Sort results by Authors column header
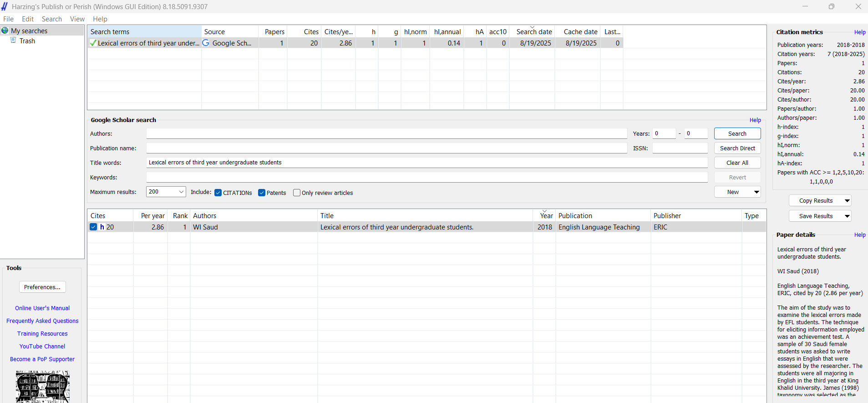The width and height of the screenshot is (868, 403). tap(254, 215)
